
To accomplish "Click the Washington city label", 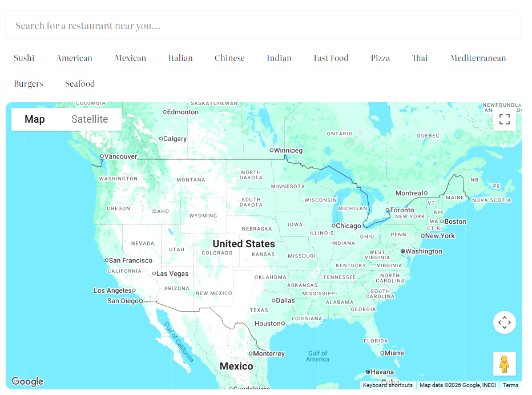I will tap(424, 251).
